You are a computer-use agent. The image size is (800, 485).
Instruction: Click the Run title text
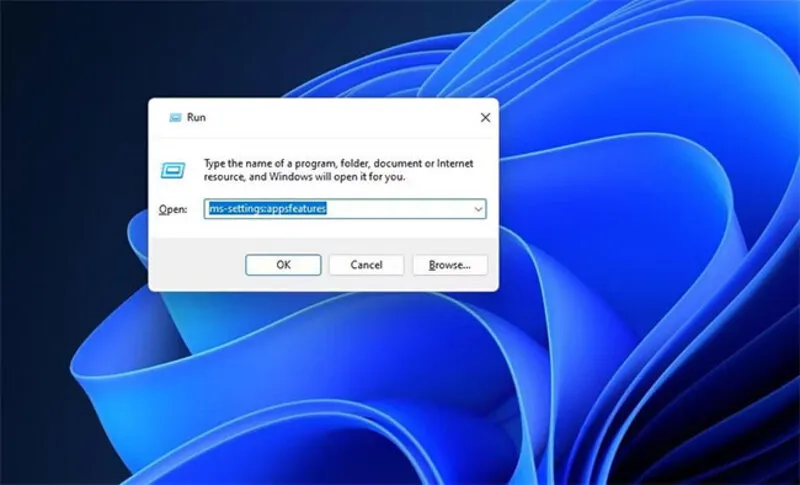[x=196, y=117]
